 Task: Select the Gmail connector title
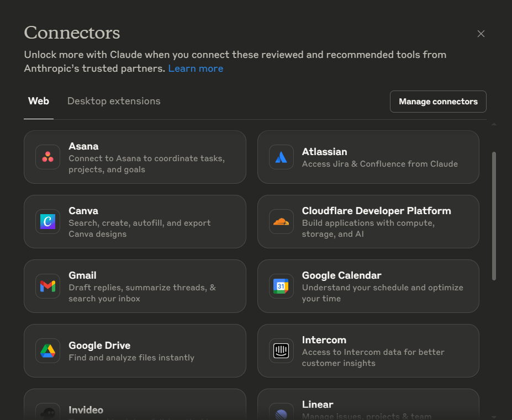[82, 275]
